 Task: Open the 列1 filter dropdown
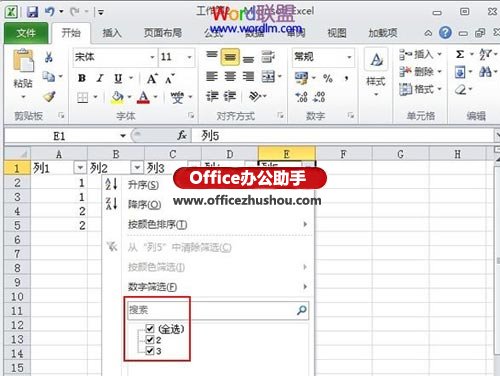(80, 168)
